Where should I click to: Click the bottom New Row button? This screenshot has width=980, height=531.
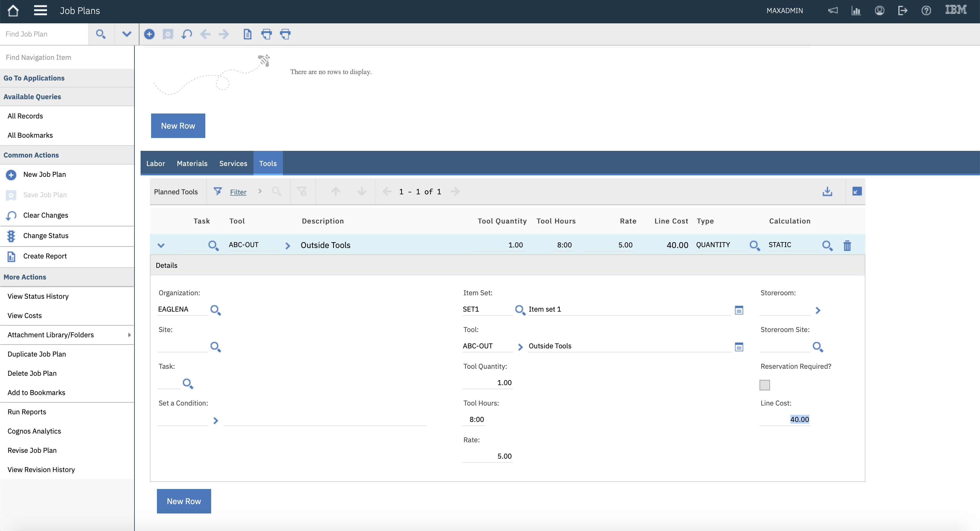pos(184,501)
